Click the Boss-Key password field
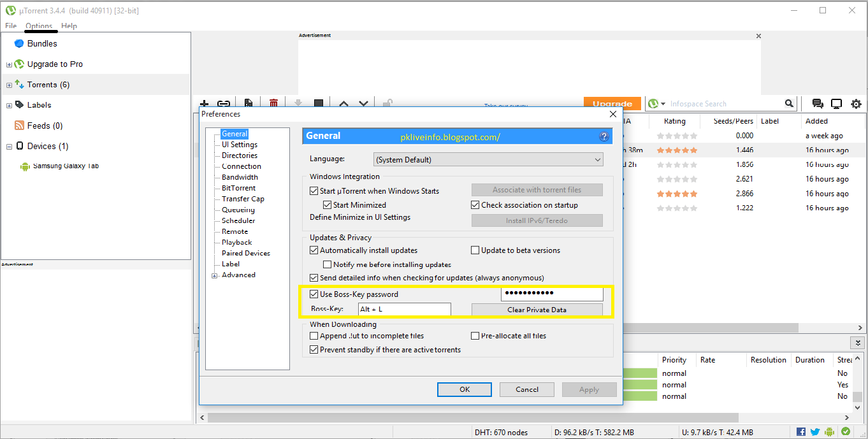This screenshot has height=439, width=868. (552, 294)
